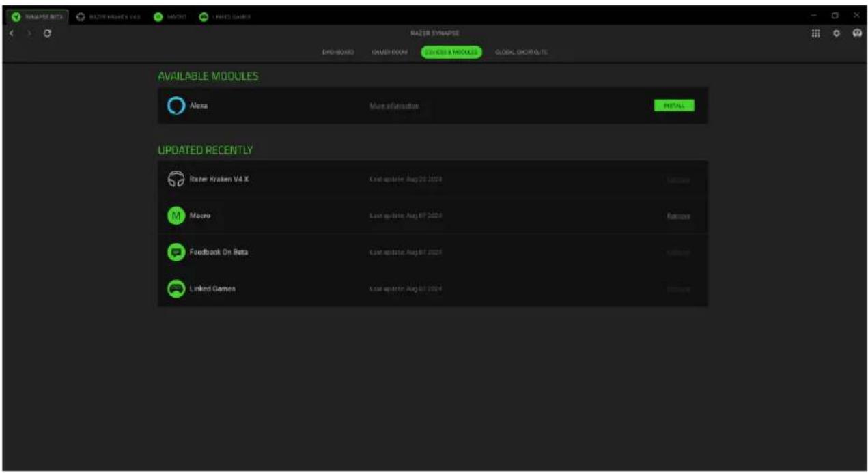
Task: Click the Feedback On Beta chat icon
Action: coord(176,252)
